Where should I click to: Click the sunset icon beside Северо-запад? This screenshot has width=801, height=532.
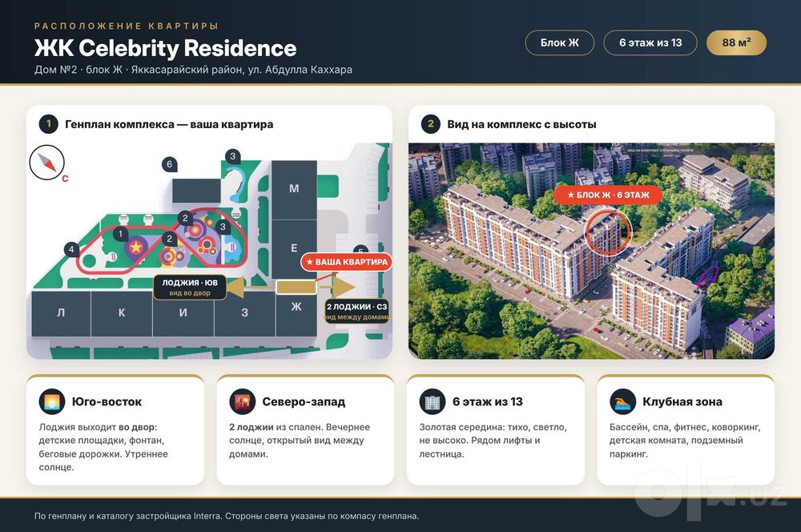click(x=242, y=401)
